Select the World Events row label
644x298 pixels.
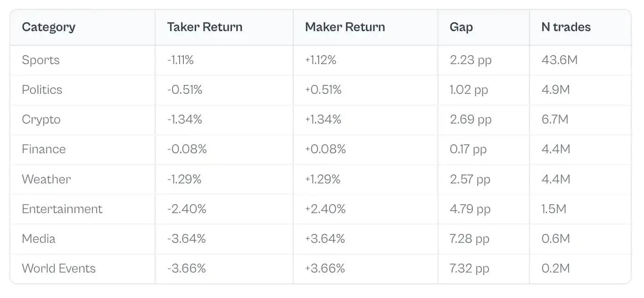click(x=59, y=268)
